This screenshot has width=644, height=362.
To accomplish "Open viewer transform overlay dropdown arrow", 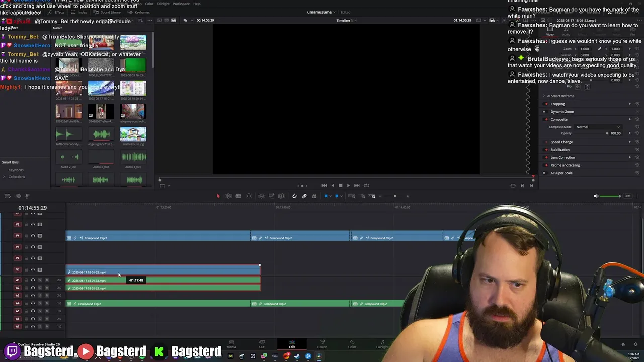I will point(168,186).
